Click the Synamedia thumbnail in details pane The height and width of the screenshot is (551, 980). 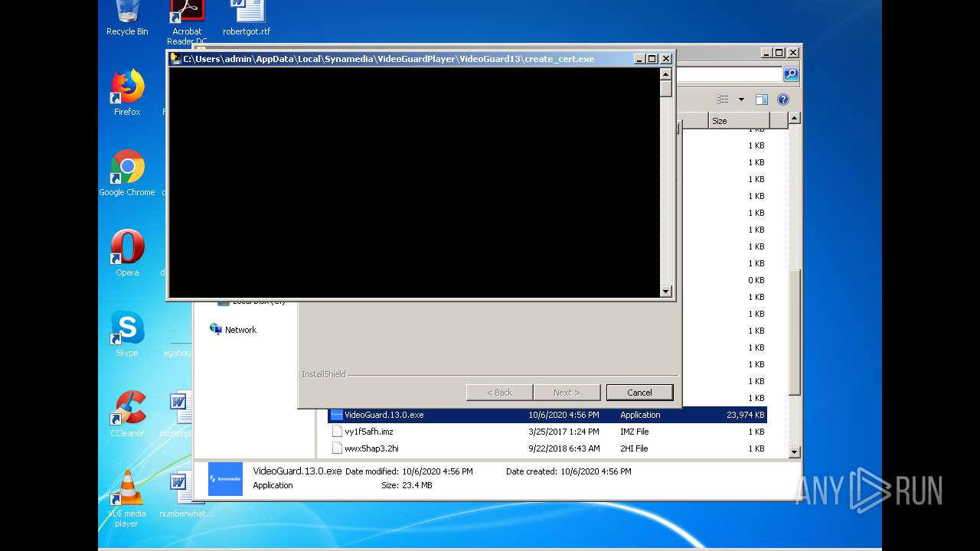point(225,478)
